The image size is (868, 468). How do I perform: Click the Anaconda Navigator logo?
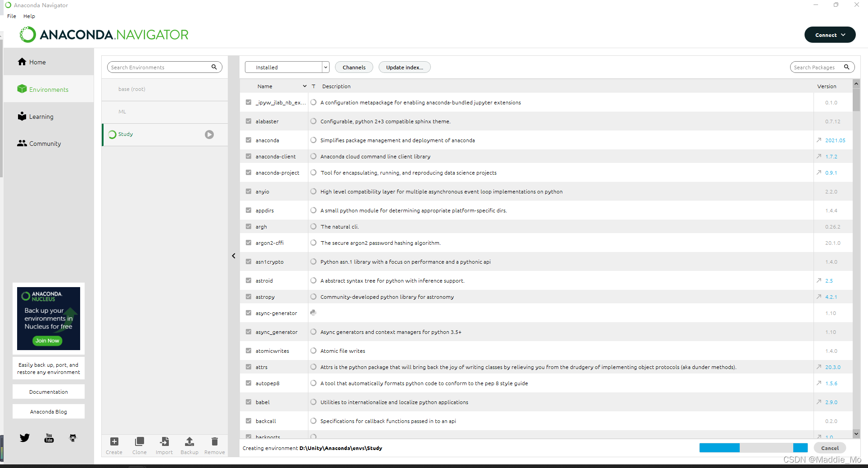[104, 35]
